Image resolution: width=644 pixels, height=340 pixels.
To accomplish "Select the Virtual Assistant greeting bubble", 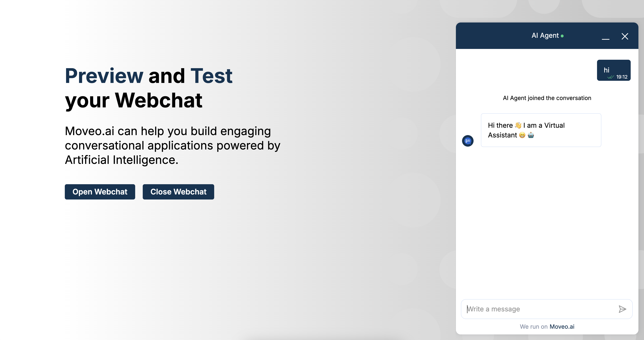I will (x=541, y=130).
